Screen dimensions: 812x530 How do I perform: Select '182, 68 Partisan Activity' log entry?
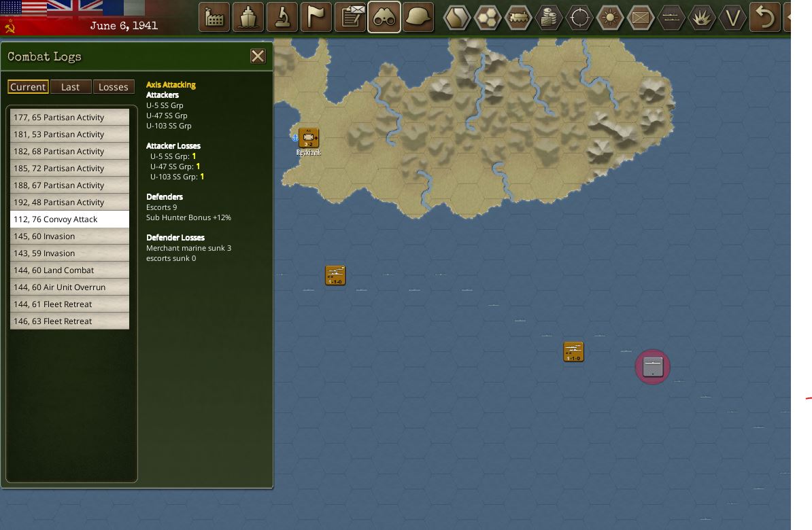pyautogui.click(x=69, y=151)
